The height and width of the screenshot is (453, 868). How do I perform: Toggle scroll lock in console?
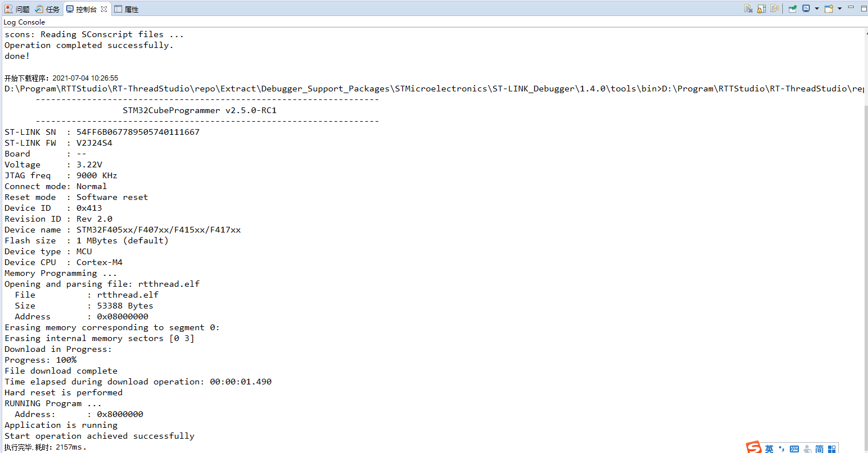761,9
